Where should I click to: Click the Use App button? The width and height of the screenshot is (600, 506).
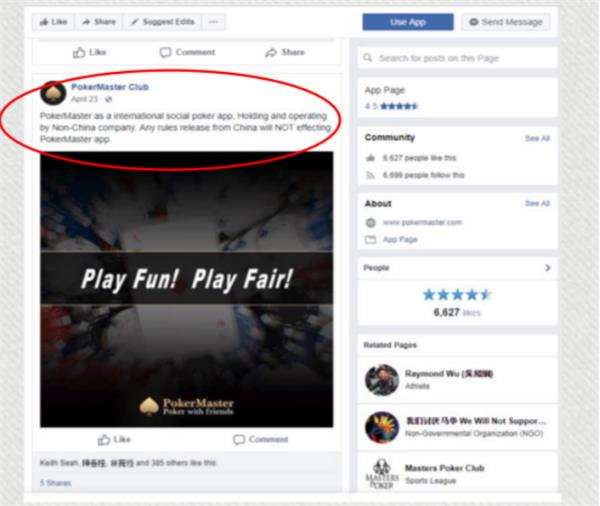coord(408,22)
